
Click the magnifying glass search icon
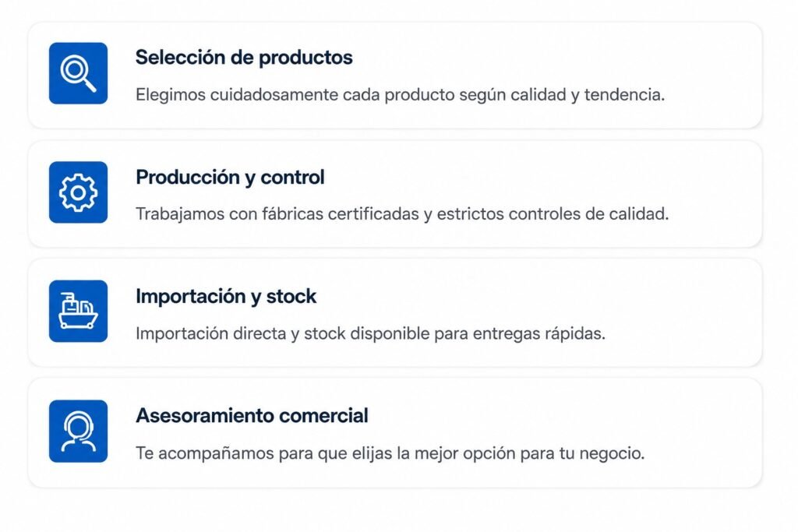(x=78, y=73)
